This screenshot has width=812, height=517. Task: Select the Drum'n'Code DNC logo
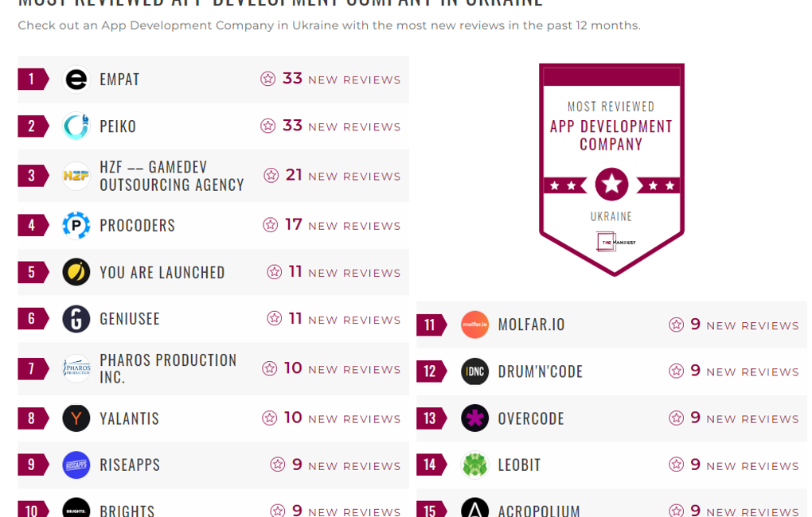(x=475, y=371)
